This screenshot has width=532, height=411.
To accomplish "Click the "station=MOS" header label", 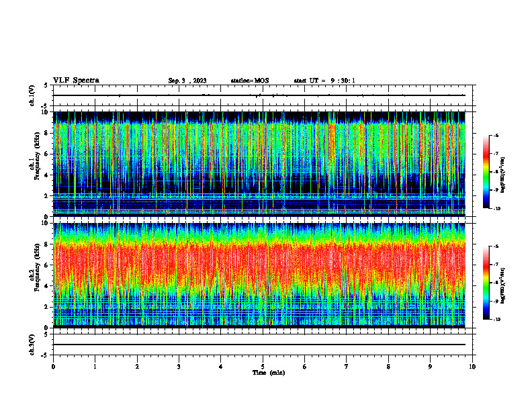I will [x=250, y=81].
